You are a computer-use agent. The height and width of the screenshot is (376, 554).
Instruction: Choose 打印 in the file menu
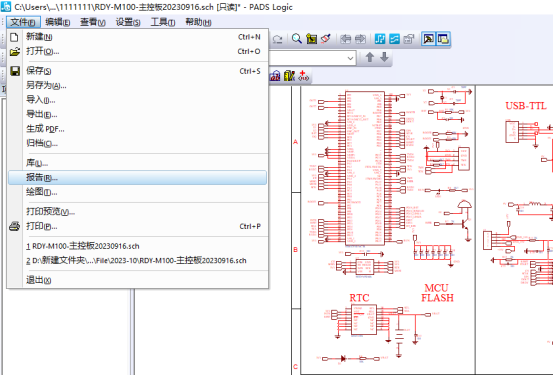137,226
